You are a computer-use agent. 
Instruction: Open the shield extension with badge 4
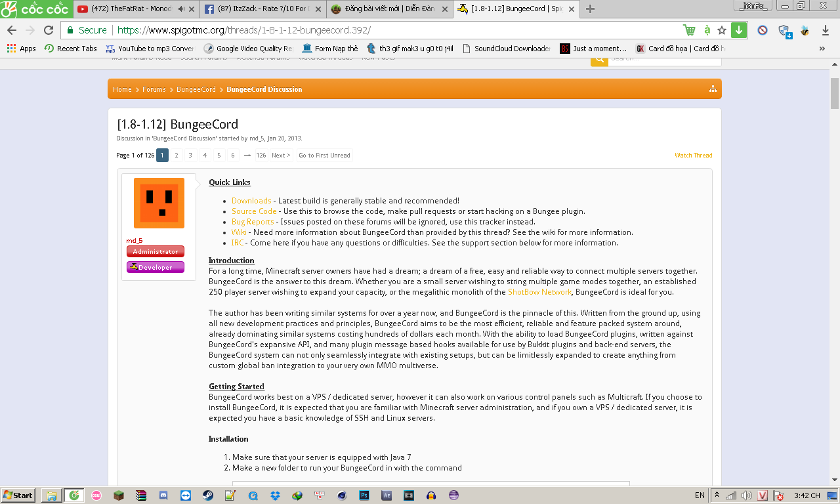[x=784, y=31]
